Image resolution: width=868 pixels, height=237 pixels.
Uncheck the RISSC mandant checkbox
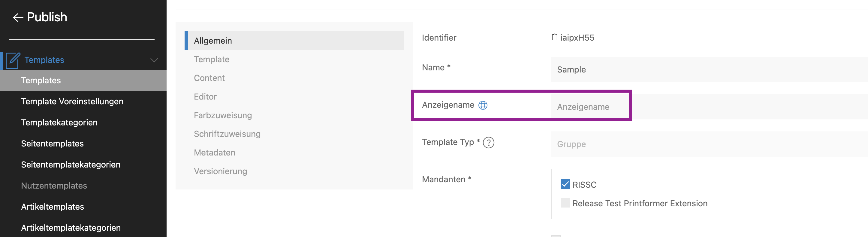click(565, 184)
